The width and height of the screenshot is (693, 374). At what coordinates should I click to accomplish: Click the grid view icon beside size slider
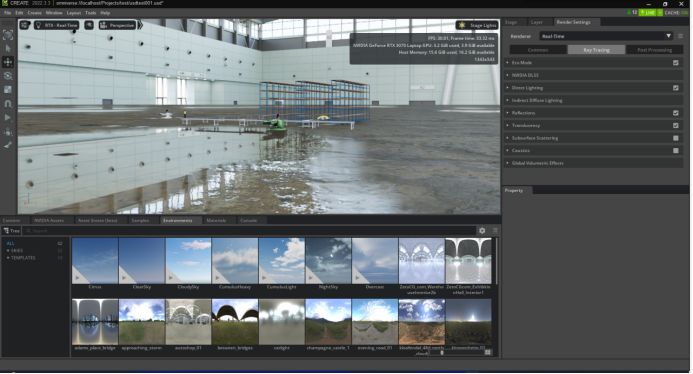[487, 352]
